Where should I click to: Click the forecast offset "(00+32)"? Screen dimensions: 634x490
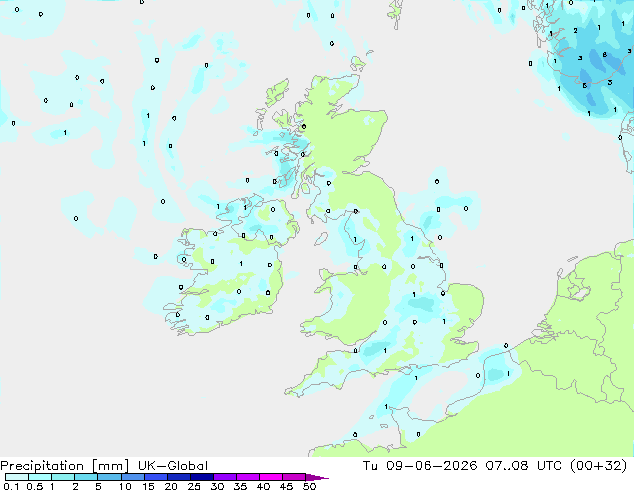598,466
